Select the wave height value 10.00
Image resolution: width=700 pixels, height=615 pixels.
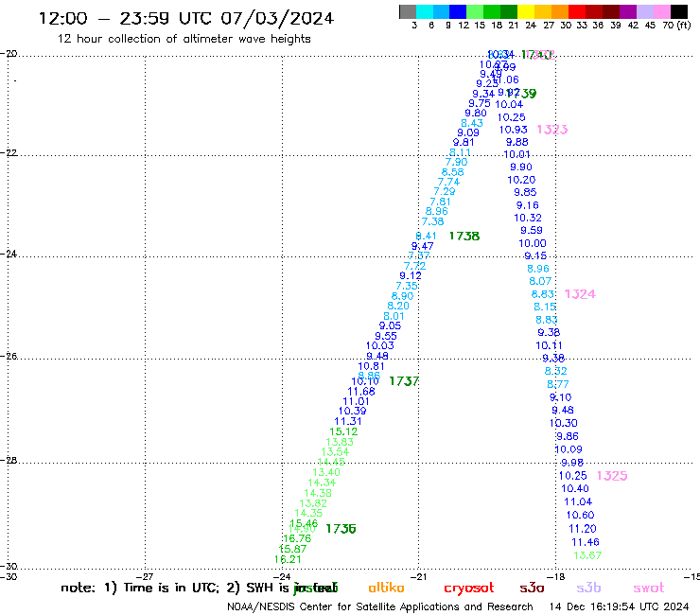tap(533, 243)
